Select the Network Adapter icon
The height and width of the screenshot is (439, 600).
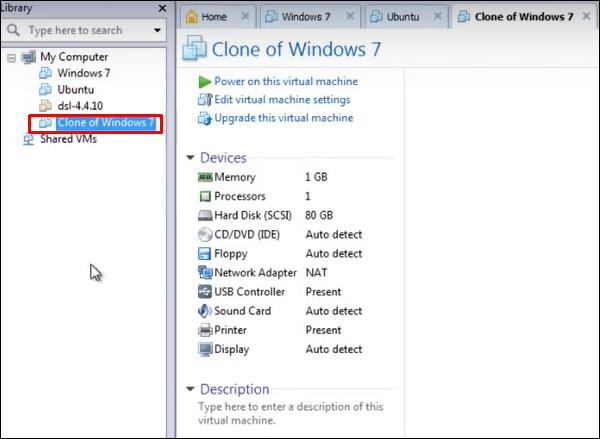[x=205, y=273]
